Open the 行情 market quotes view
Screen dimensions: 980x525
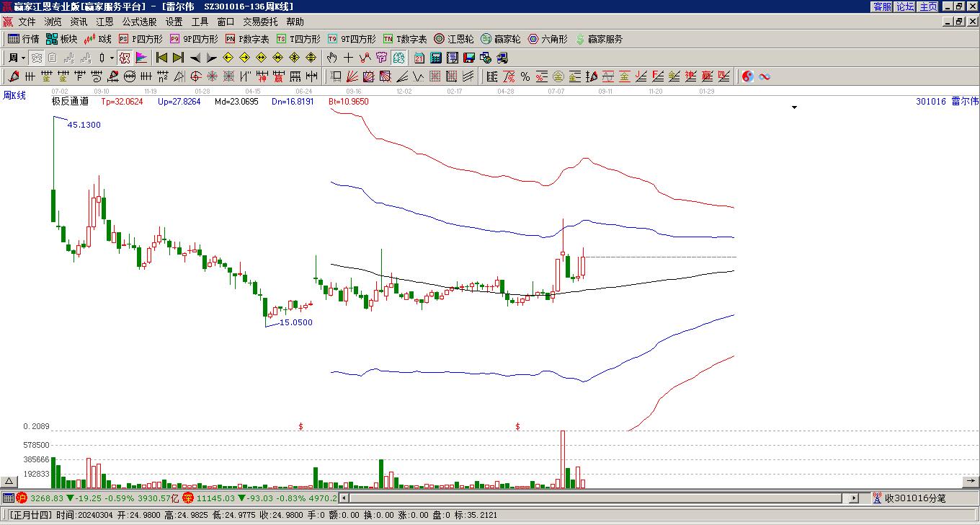(x=23, y=39)
